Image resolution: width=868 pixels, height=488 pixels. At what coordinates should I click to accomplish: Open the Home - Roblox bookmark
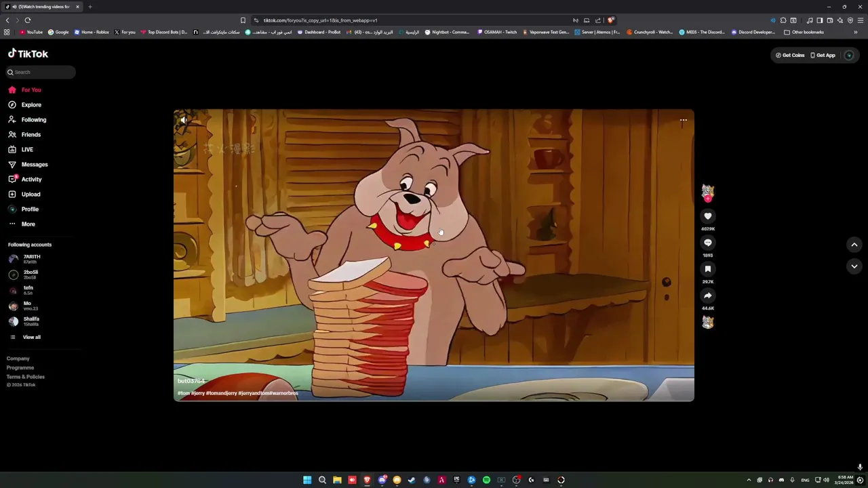(x=92, y=32)
